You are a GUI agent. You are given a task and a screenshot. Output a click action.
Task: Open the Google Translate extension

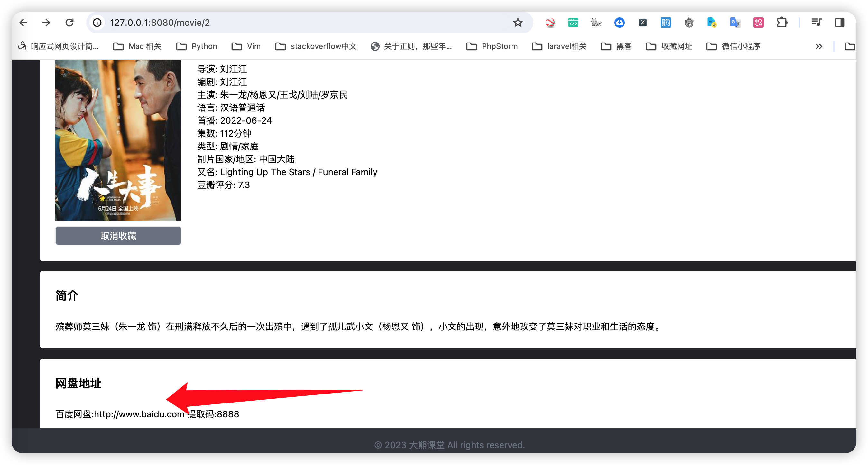(735, 23)
